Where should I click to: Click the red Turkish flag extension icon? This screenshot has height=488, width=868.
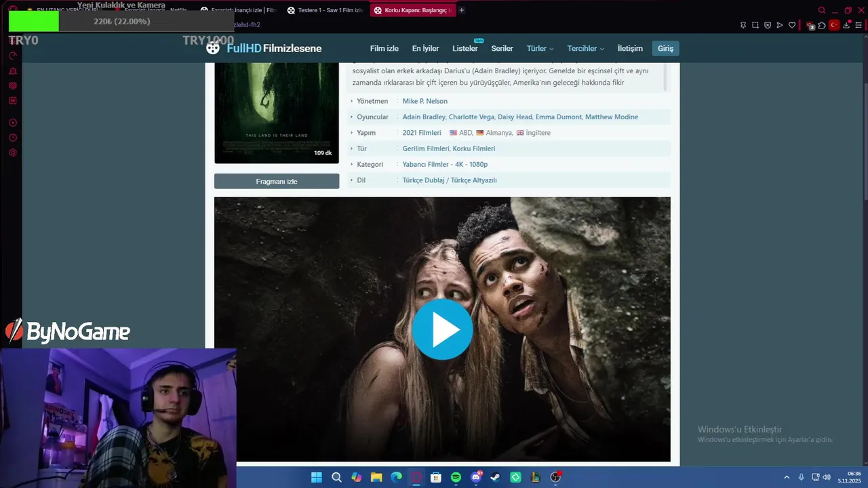pyautogui.click(x=834, y=25)
